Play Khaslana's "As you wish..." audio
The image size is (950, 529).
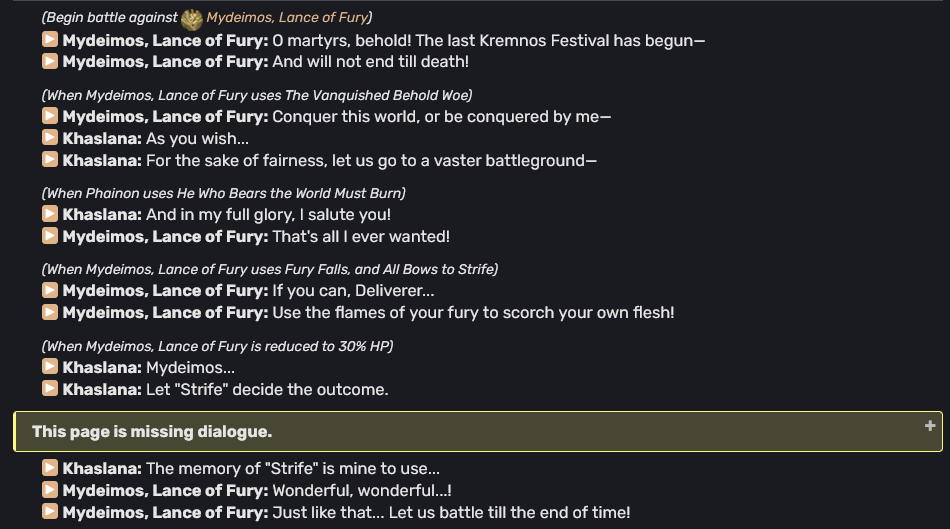(50, 138)
